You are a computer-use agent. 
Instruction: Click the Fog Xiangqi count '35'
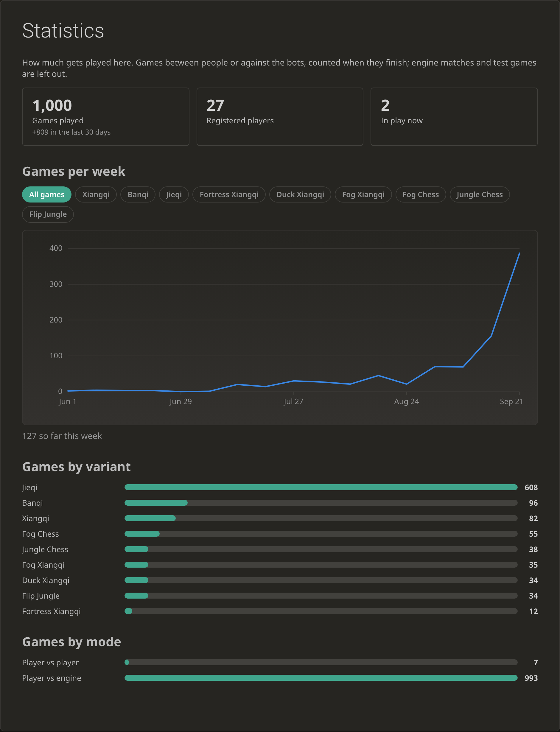533,565
